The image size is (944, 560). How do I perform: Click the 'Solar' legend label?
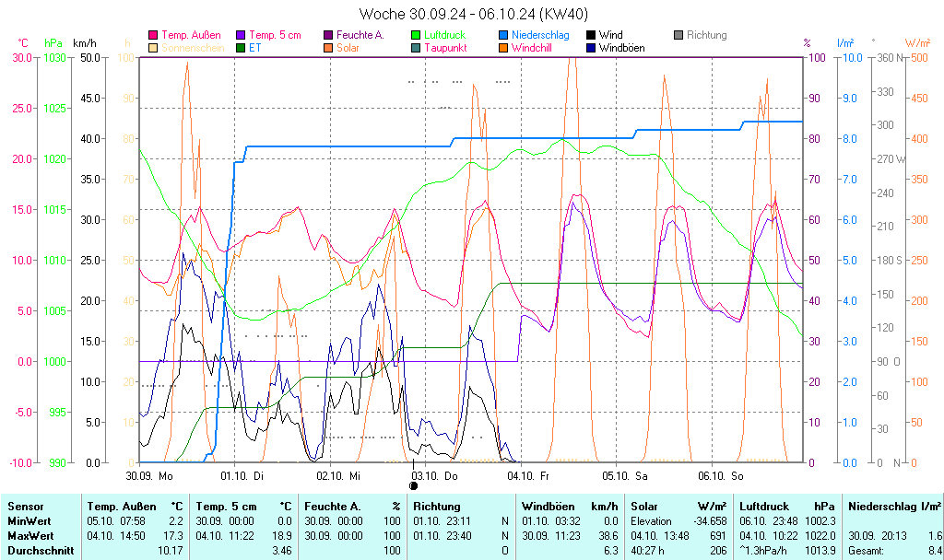pyautogui.click(x=348, y=48)
